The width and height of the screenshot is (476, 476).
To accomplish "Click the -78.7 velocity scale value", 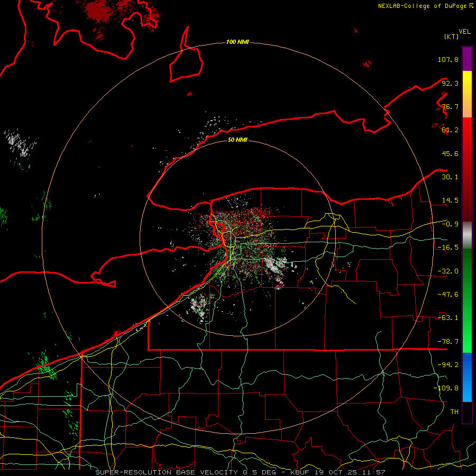I will coord(448,342).
